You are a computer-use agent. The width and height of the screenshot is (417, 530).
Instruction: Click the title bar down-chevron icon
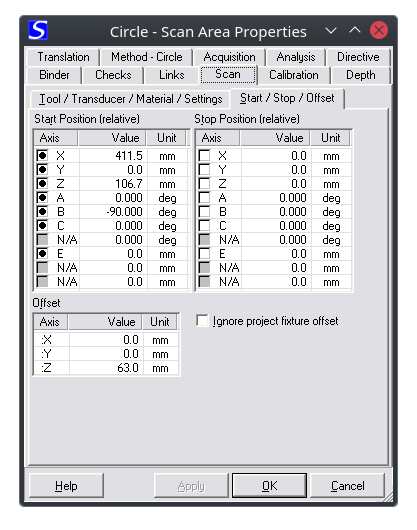(331, 31)
